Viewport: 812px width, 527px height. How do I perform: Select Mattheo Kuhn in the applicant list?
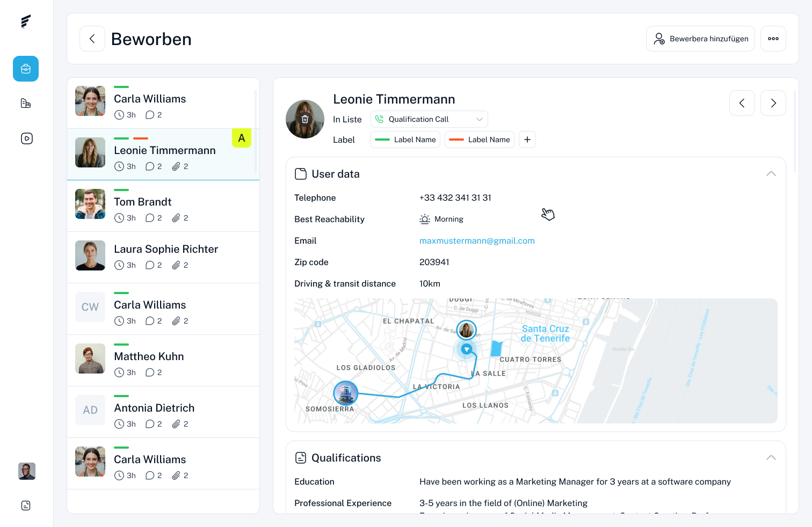click(x=163, y=361)
